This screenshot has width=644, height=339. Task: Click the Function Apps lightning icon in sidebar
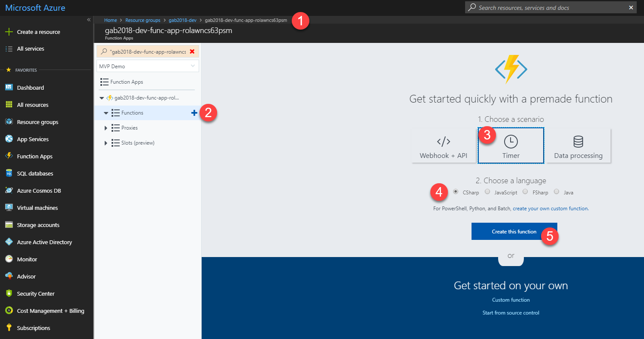pyautogui.click(x=9, y=156)
